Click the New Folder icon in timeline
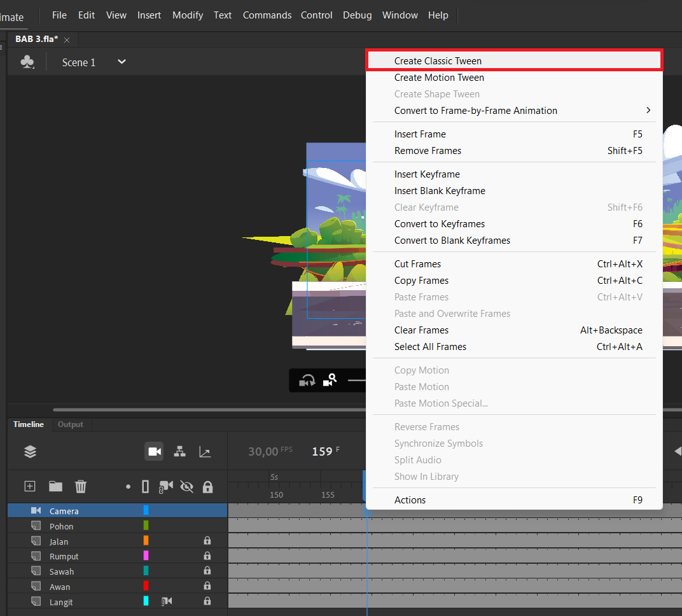 (56, 486)
